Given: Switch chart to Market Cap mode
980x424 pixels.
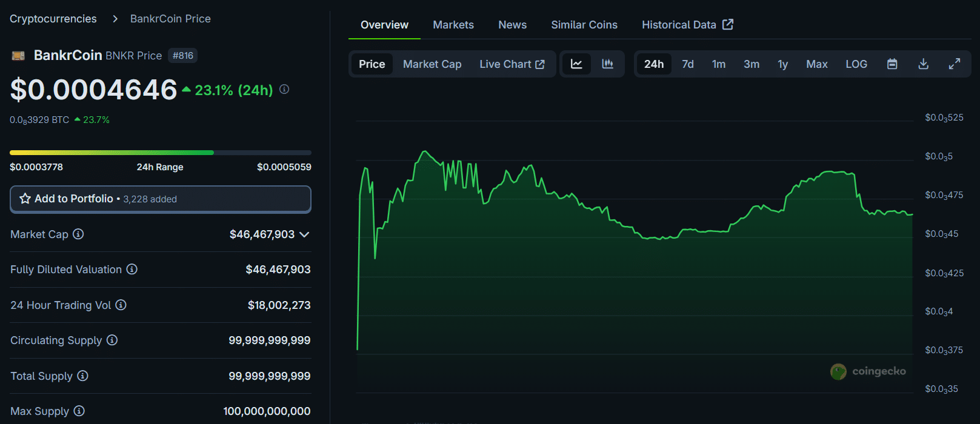Looking at the screenshot, I should [x=432, y=64].
